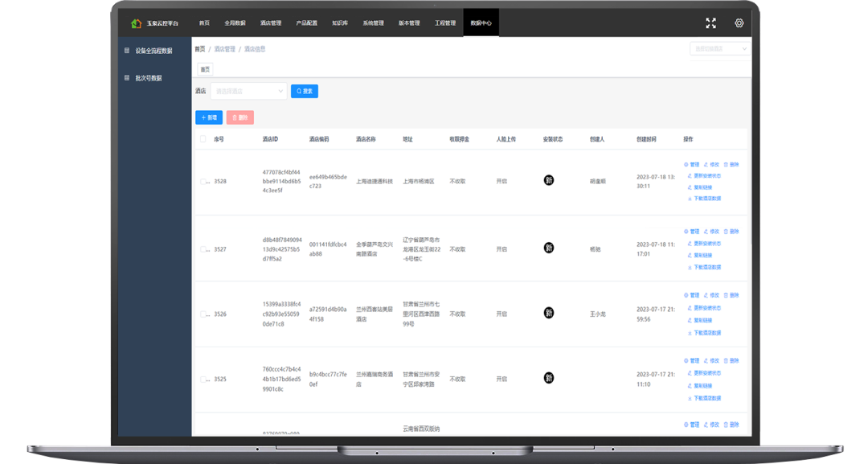Click the 玉泉云控平台 house logo
This screenshot has width=868, height=464.
(136, 23)
